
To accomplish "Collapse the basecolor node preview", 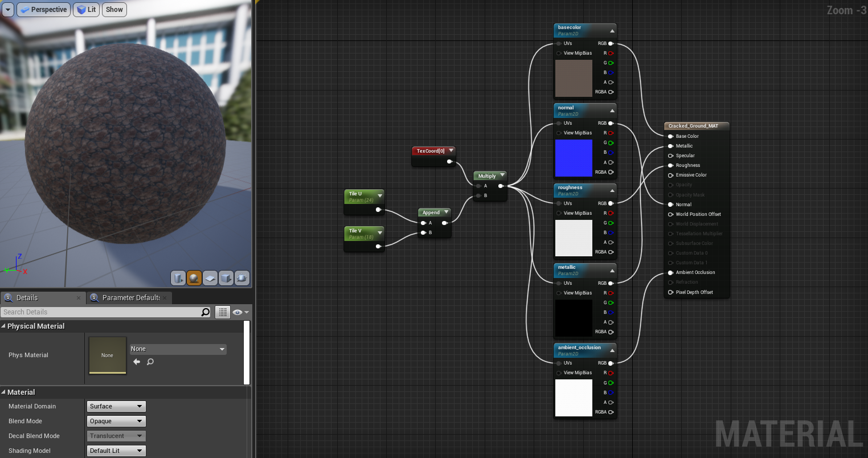I will pos(612,31).
